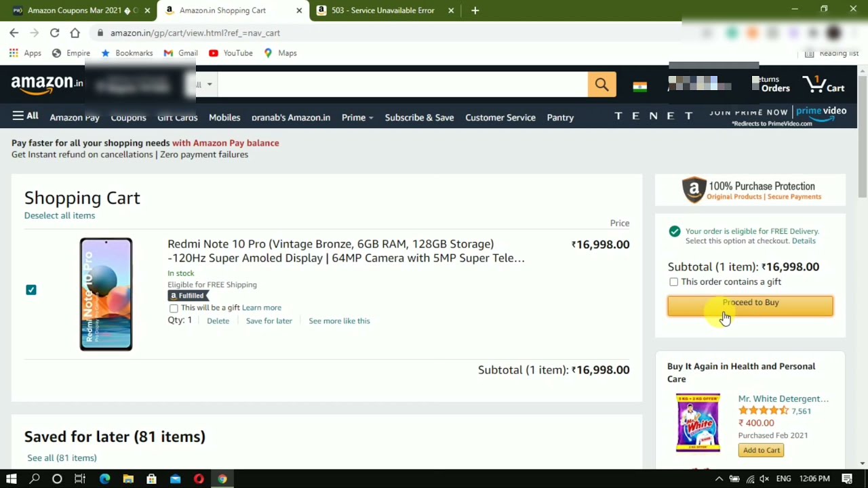
Task: Open the Qty: 1 quantity dropdown
Action: coord(180,320)
